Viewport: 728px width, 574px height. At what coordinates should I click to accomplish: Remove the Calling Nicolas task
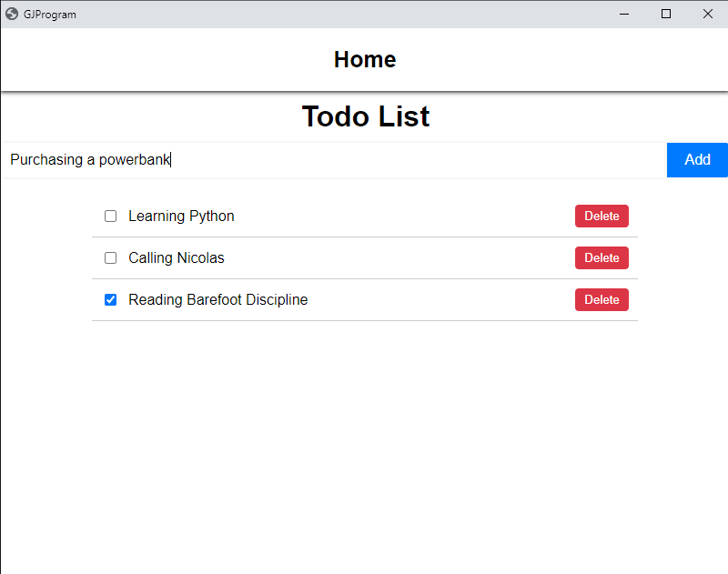tap(602, 258)
